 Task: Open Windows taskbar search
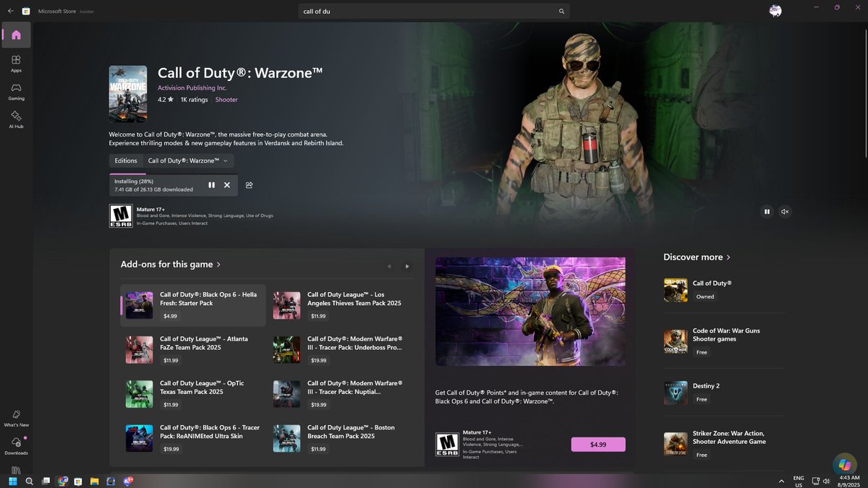click(x=29, y=481)
